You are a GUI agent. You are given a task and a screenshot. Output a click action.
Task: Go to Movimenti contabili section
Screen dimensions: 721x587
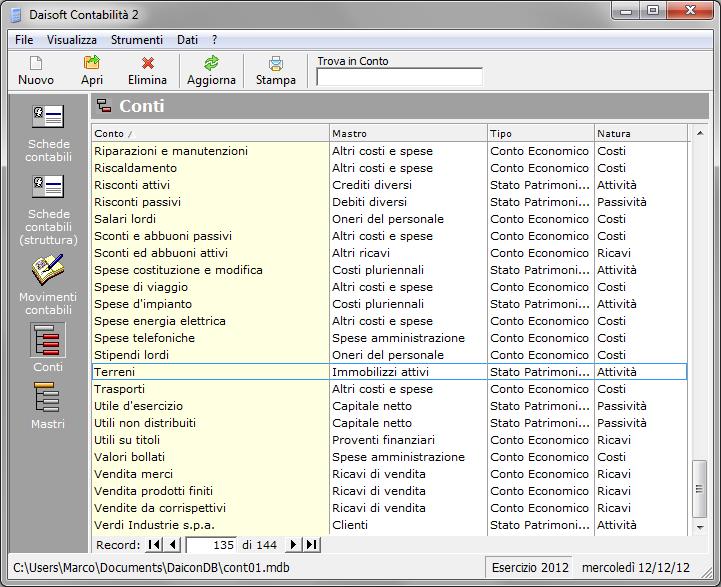48,285
